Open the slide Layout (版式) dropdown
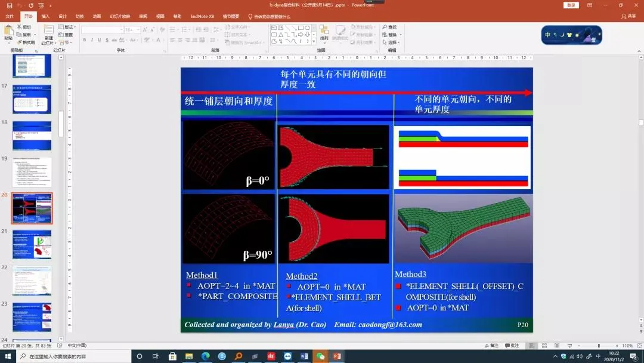 pos(67,27)
